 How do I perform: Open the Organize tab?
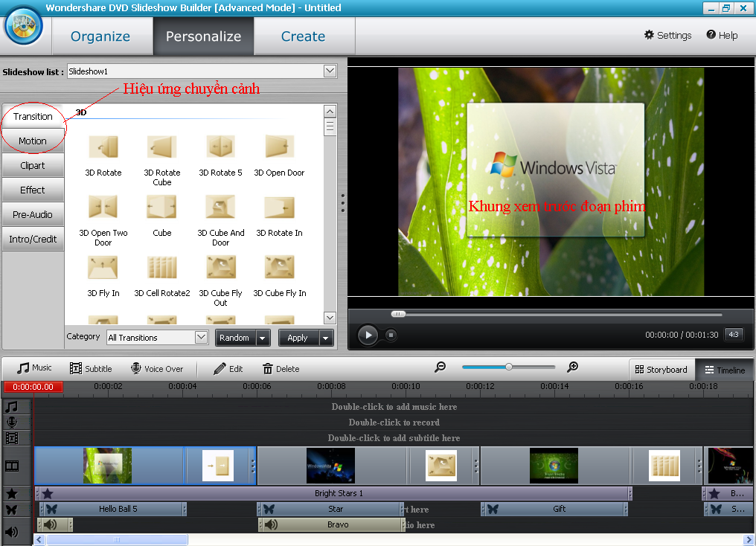100,36
